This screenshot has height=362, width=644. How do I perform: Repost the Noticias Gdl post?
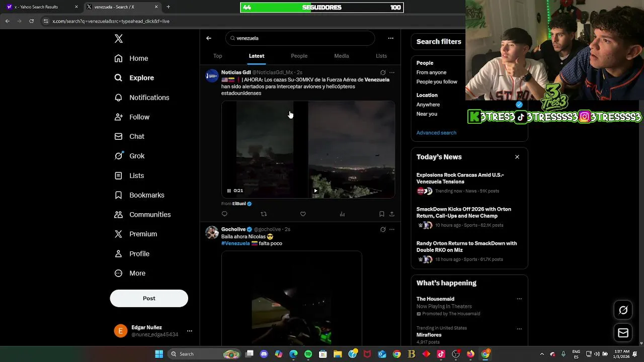coord(264,214)
